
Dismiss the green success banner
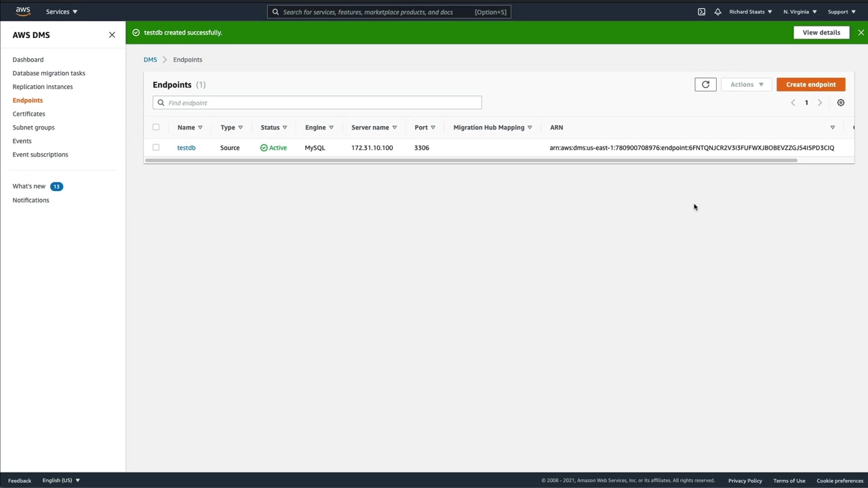click(x=861, y=33)
